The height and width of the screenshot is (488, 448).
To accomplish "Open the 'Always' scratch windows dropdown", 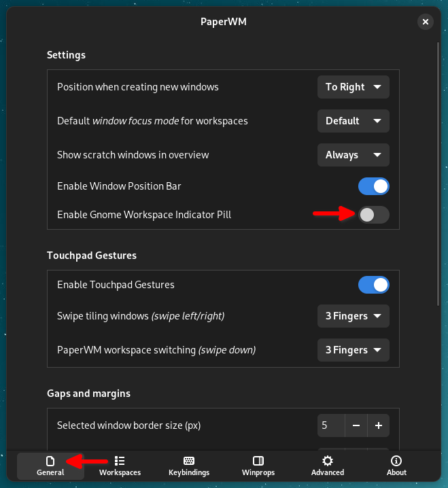I will point(354,155).
